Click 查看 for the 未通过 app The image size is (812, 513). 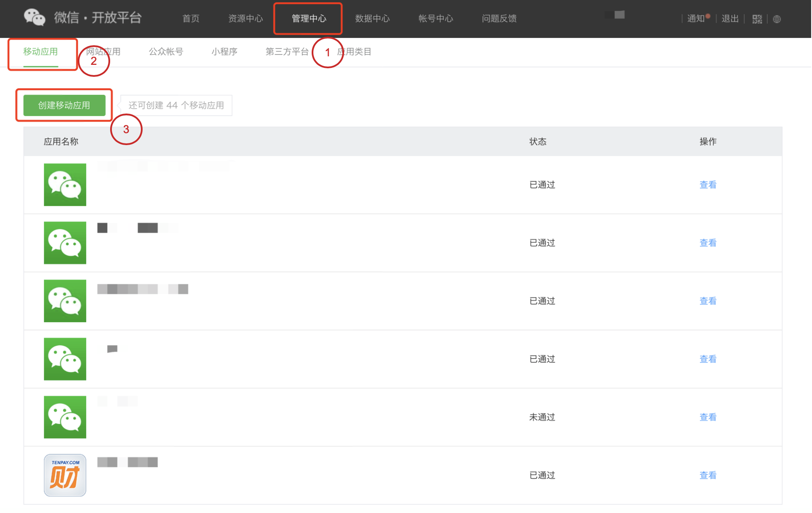click(x=707, y=417)
